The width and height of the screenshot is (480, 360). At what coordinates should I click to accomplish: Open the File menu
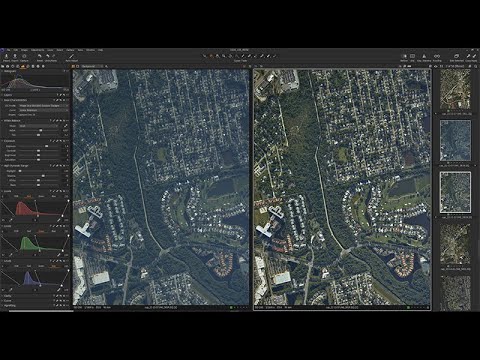click(9, 50)
